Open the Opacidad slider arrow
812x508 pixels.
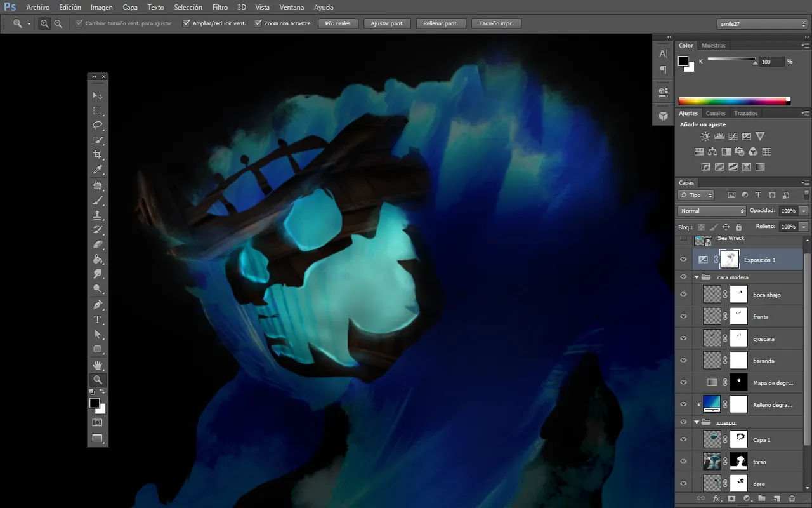point(804,211)
